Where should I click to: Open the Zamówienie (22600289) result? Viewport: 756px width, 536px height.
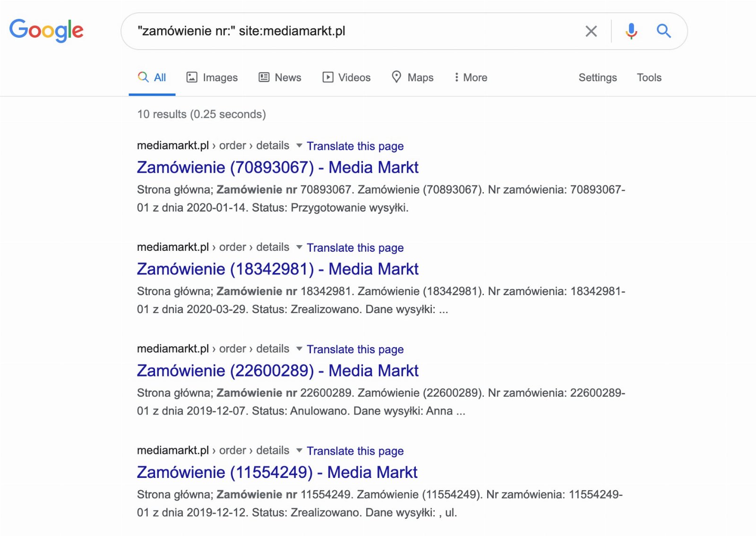click(x=278, y=371)
